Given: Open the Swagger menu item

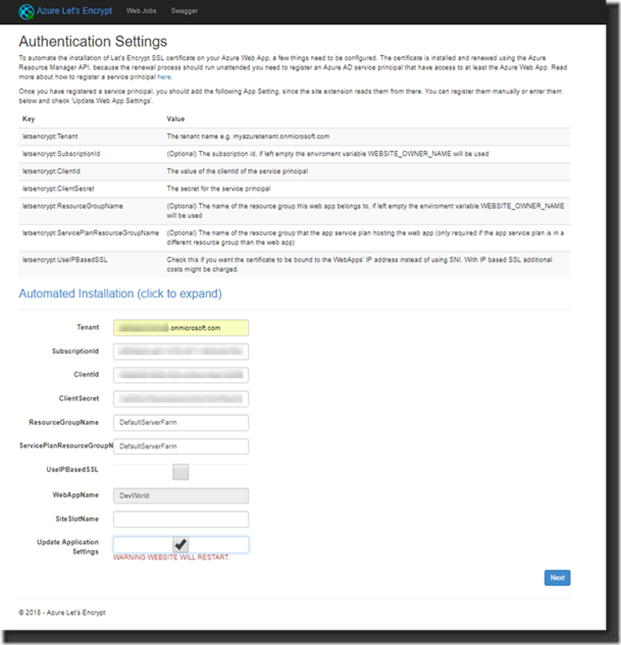Looking at the screenshot, I should [x=184, y=11].
